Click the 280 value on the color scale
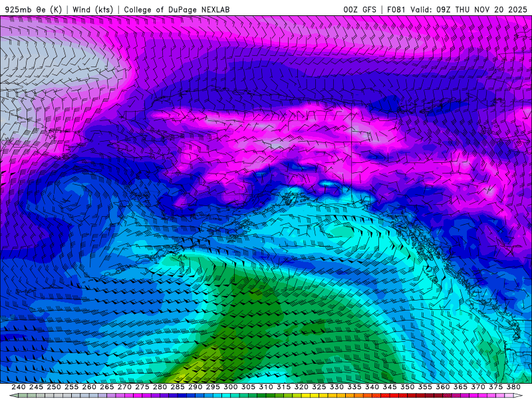The width and height of the screenshot is (532, 399). pyautogui.click(x=160, y=387)
